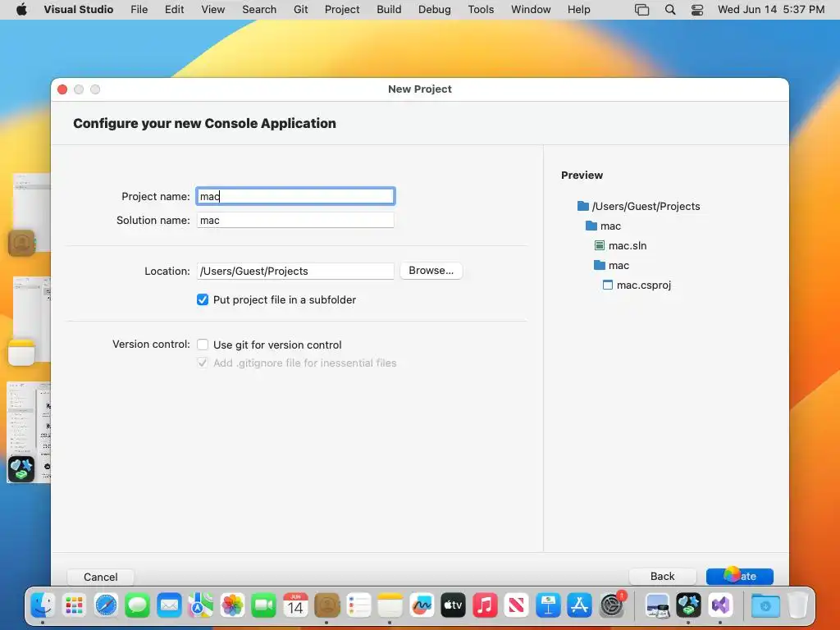The width and height of the screenshot is (840, 630).
Task: Launch FaceTime from the dock
Action: click(x=263, y=606)
